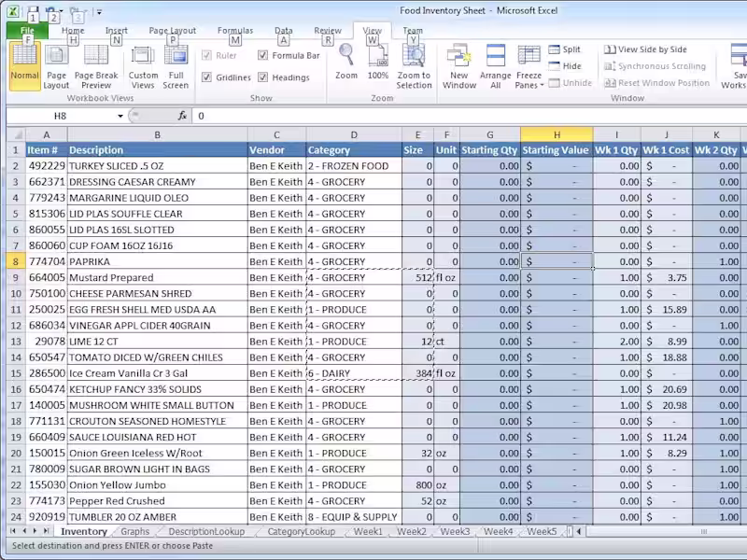Image resolution: width=747 pixels, height=560 pixels.
Task: Click Arrange All windows
Action: click(496, 66)
